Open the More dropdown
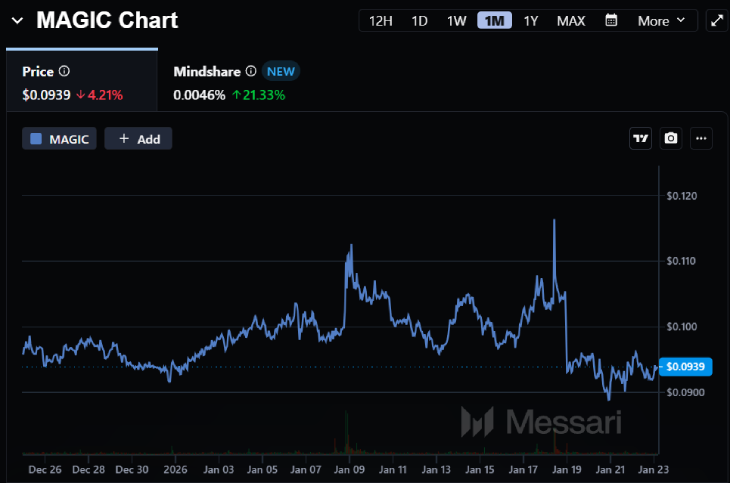The height and width of the screenshot is (483, 730). coord(661,20)
